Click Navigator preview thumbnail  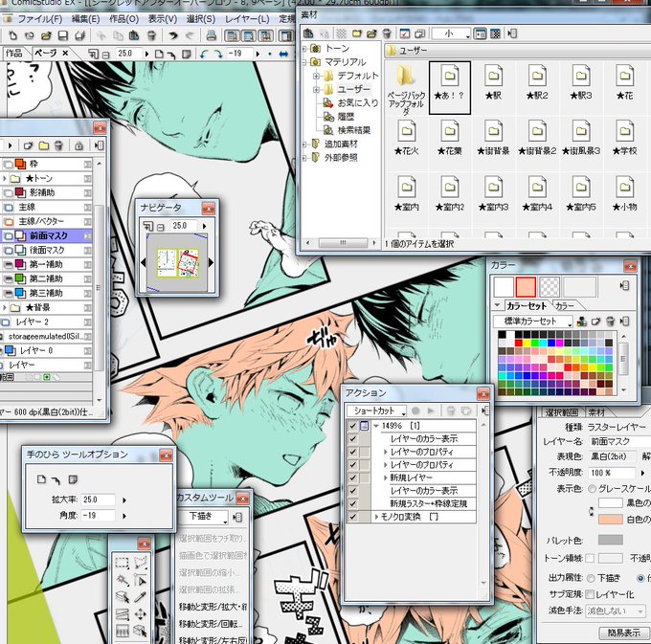point(177,262)
